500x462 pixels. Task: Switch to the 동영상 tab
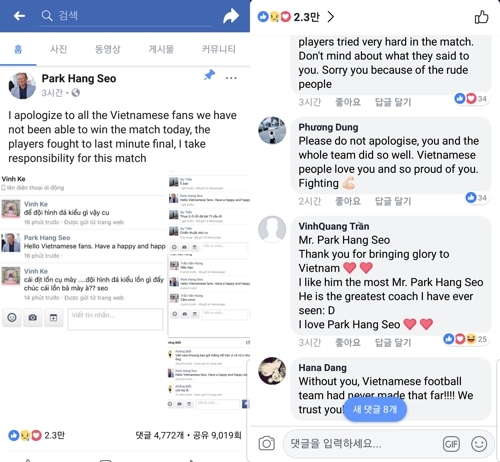[x=107, y=49]
